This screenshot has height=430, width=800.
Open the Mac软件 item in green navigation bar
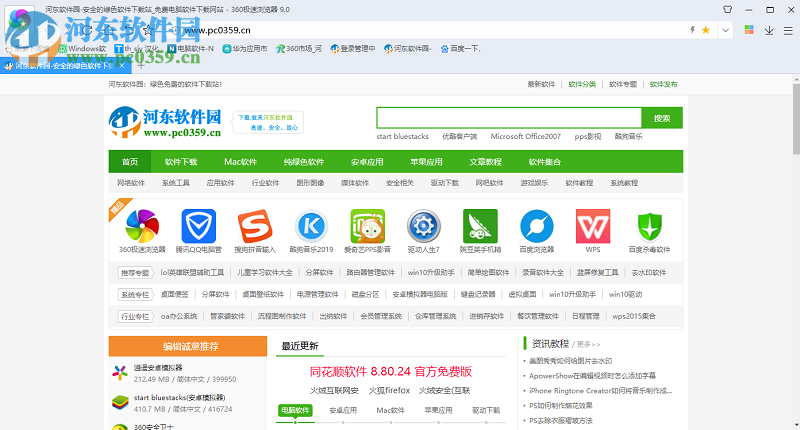pos(240,162)
